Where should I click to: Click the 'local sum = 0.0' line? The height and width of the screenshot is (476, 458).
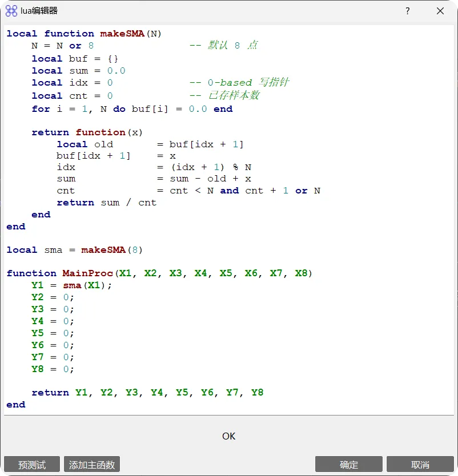coord(78,71)
